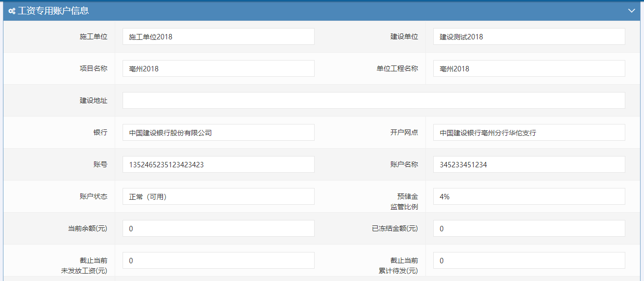This screenshot has height=281, width=644.
Task: Focus the empty 建设地址 field
Action: tap(373, 100)
